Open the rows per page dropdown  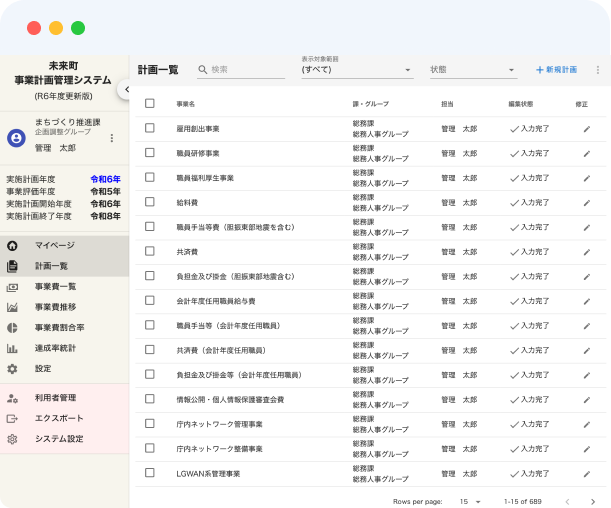[x=469, y=500]
